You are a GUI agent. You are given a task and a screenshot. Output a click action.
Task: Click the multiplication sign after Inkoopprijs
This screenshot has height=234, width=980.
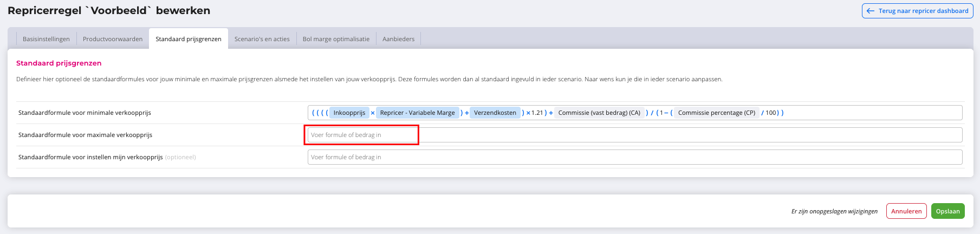373,113
